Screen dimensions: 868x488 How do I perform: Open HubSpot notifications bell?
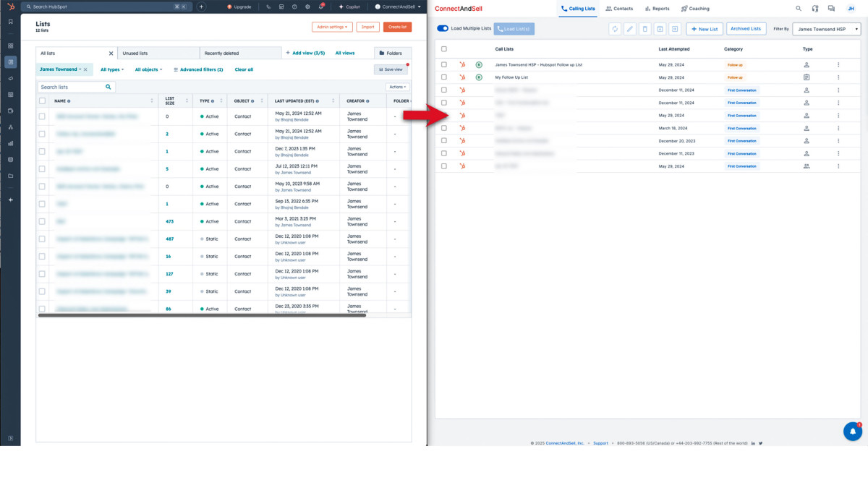coord(320,7)
